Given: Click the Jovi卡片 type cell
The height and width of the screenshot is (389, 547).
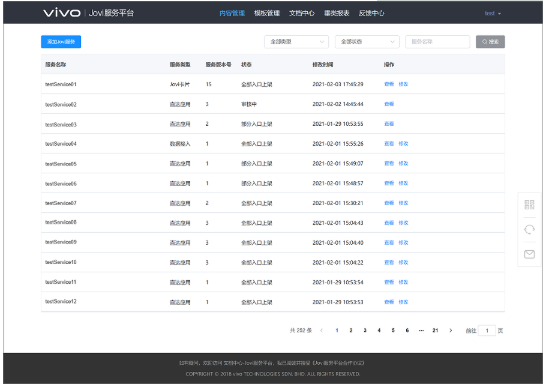Looking at the screenshot, I should [x=180, y=84].
